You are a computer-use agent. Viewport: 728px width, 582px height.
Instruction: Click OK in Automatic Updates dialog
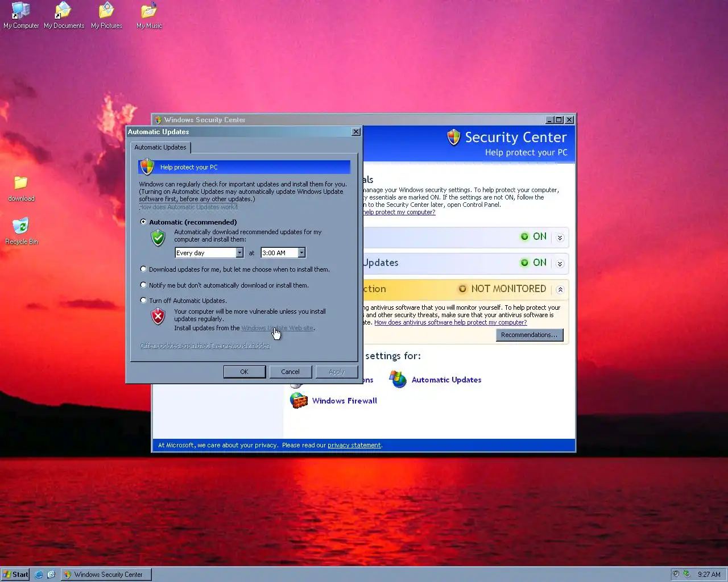click(x=244, y=372)
